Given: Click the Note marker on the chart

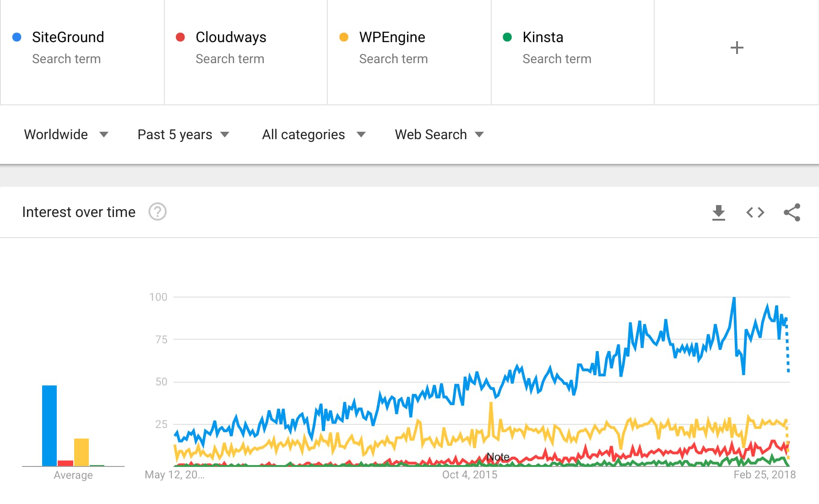Looking at the screenshot, I should [x=498, y=456].
